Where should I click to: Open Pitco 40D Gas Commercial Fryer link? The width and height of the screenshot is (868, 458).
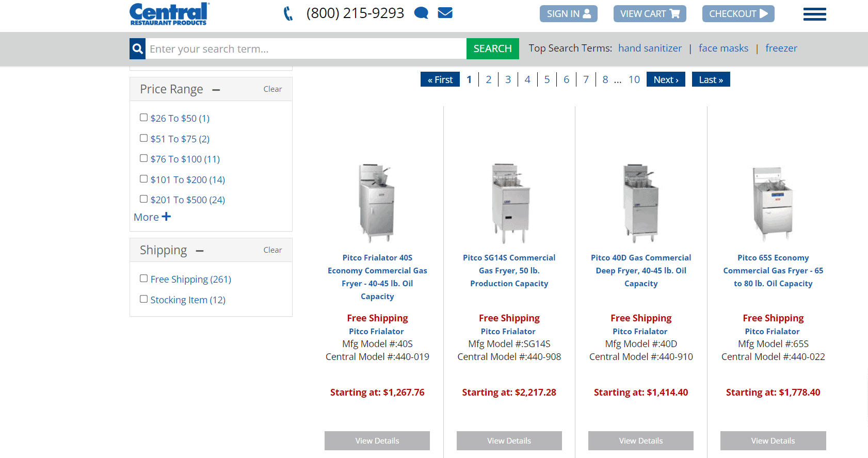click(x=641, y=270)
